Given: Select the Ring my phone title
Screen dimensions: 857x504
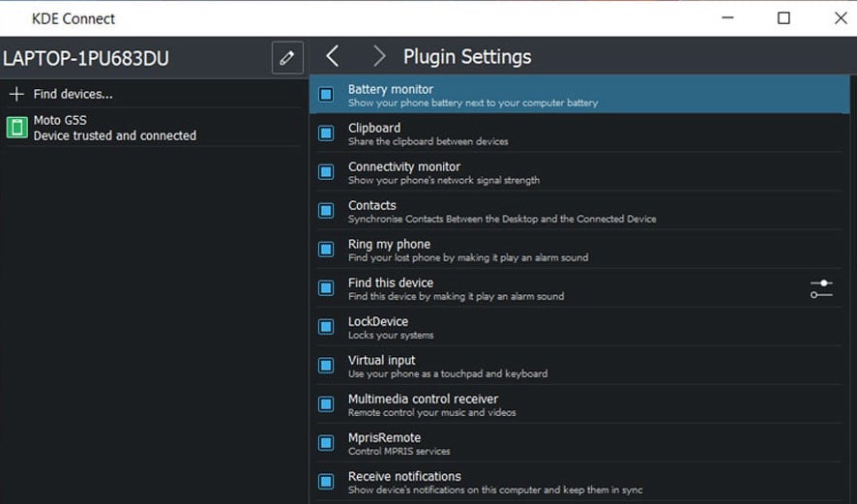Looking at the screenshot, I should 389,245.
